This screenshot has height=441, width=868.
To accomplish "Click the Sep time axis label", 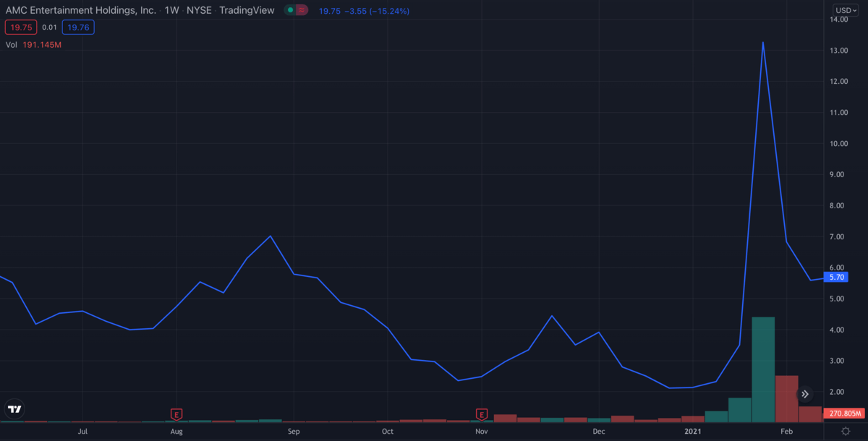I will coord(294,432).
